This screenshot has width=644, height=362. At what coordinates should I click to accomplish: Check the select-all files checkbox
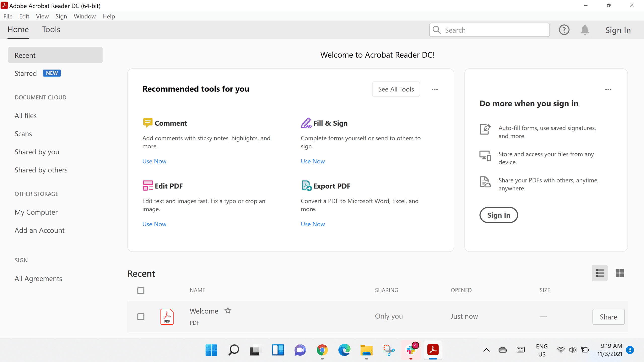pos(141,291)
